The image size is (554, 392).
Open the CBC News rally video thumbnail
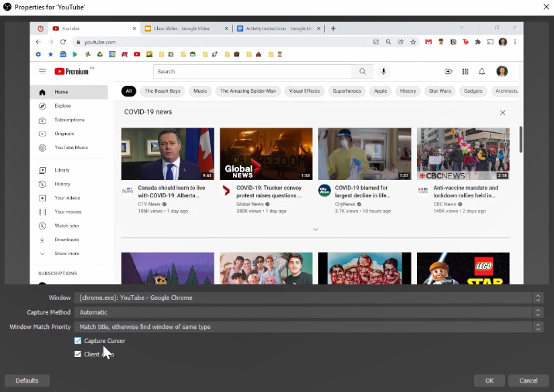(463, 154)
